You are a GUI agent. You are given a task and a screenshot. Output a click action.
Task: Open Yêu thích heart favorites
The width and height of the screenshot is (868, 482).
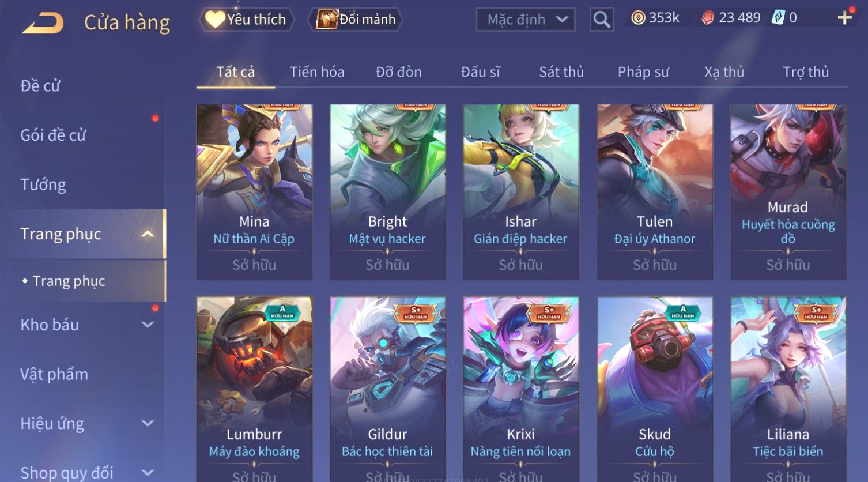pyautogui.click(x=247, y=20)
